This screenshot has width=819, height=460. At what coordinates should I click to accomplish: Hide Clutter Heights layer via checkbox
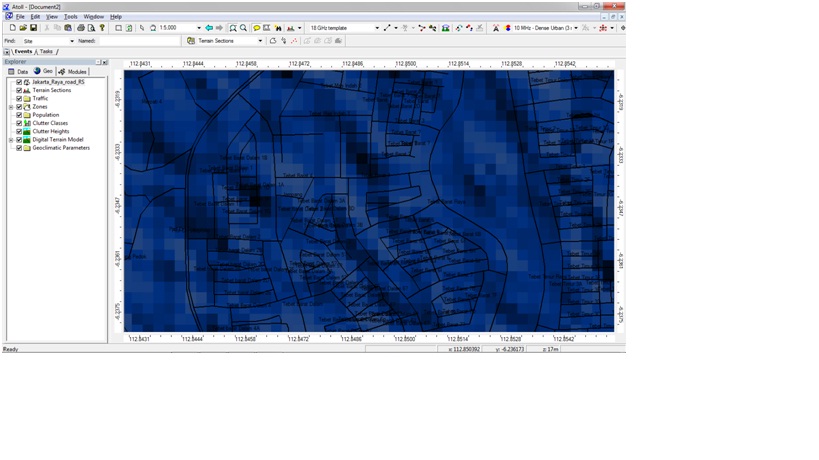[19, 132]
